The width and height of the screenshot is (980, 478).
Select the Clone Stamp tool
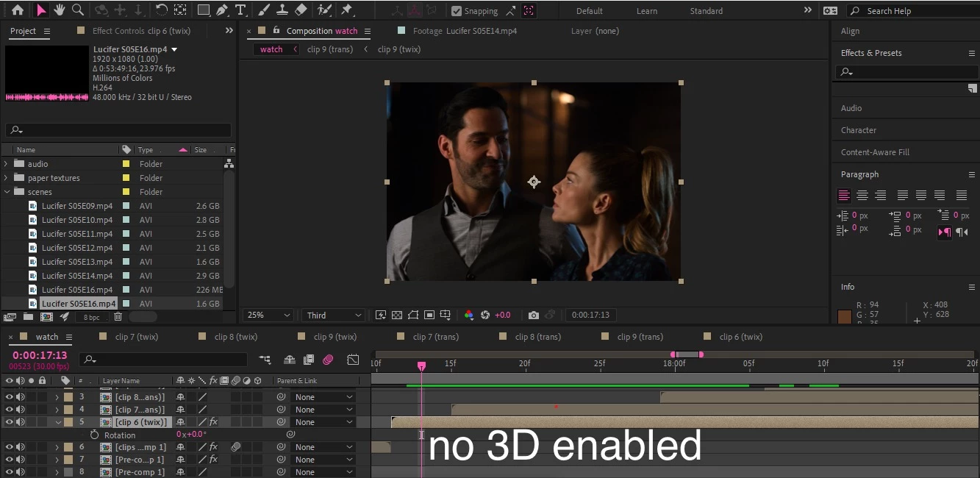tap(282, 10)
